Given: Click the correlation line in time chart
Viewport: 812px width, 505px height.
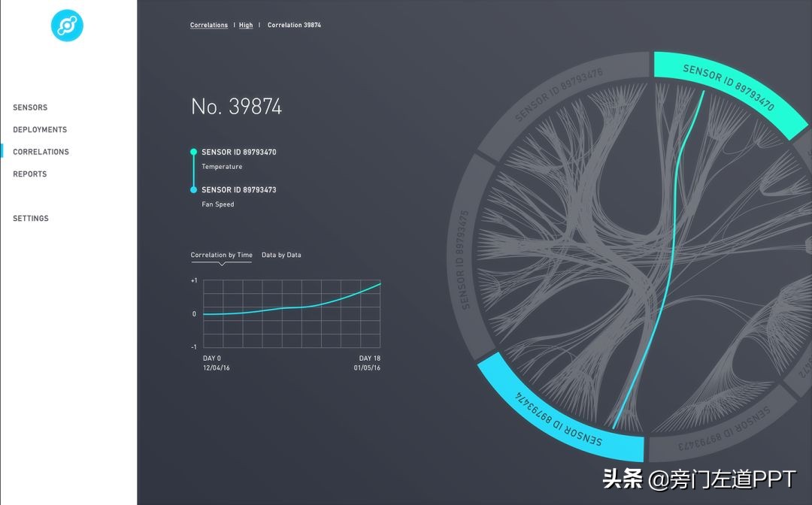Looking at the screenshot, I should 292,307.
